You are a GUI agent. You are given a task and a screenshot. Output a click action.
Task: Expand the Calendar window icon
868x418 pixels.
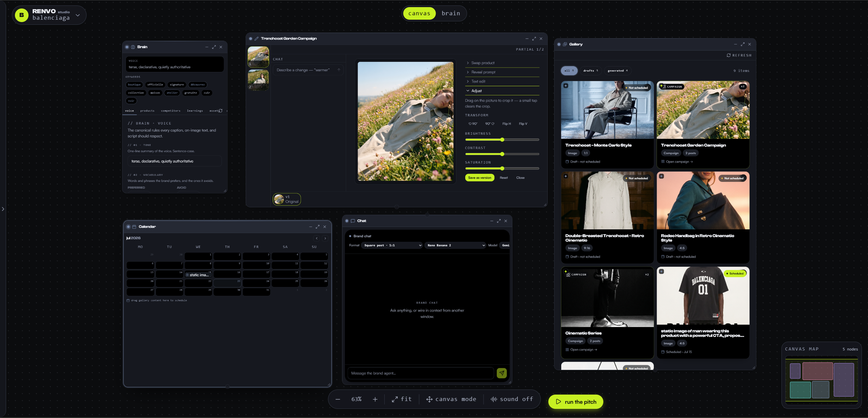click(x=318, y=227)
